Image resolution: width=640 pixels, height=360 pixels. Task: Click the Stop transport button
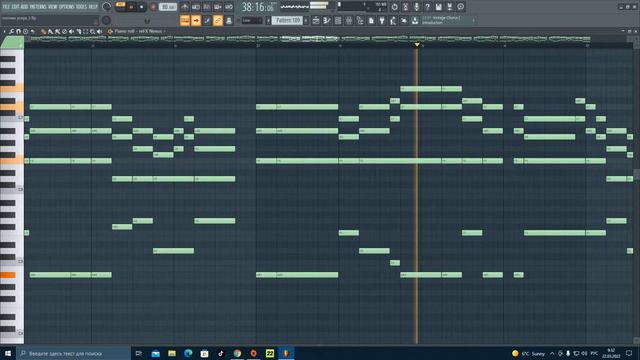(142, 7)
